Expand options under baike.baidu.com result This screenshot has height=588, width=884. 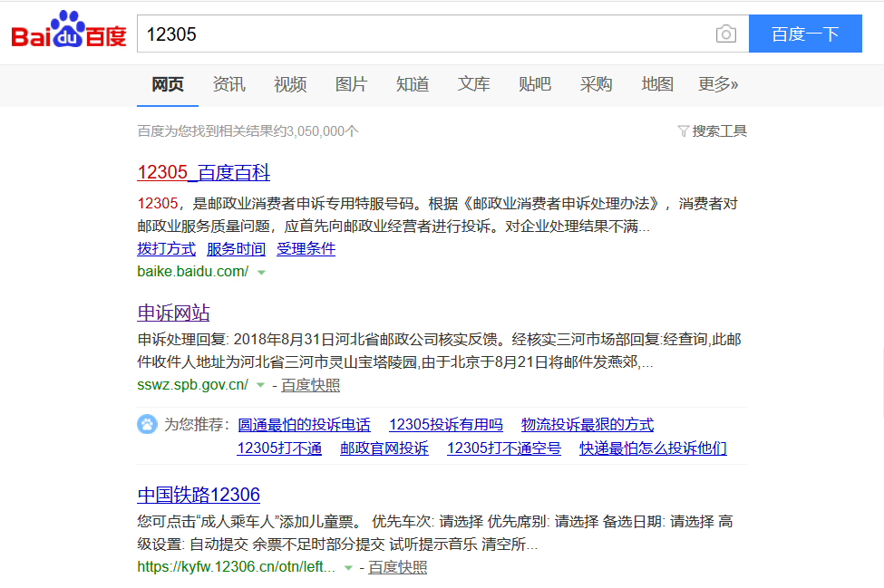[x=261, y=272]
